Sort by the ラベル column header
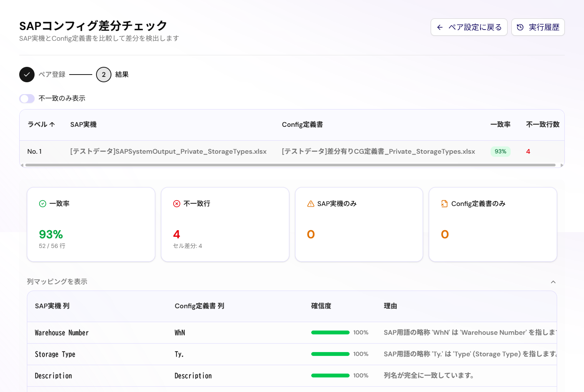The width and height of the screenshot is (584, 392). (x=41, y=125)
